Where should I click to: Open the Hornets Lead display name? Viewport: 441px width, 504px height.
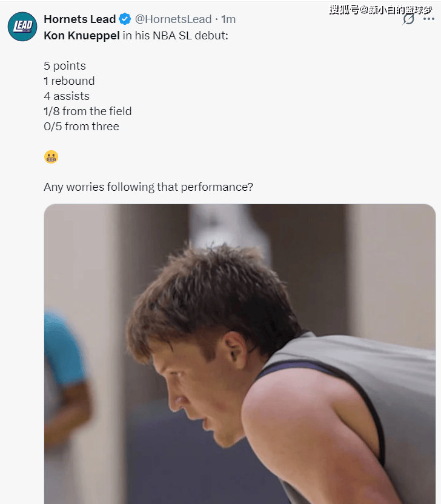point(79,19)
